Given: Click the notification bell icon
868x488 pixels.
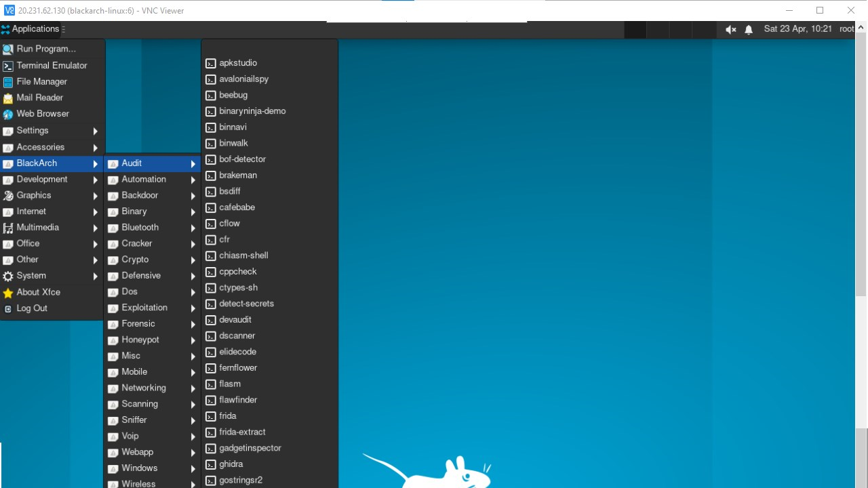Looking at the screenshot, I should [x=749, y=29].
